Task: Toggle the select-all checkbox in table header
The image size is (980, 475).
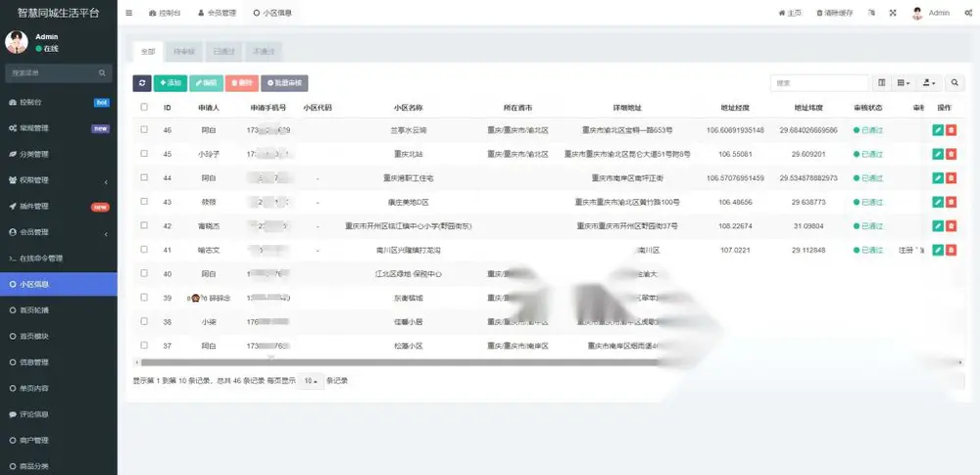Action: coord(144,107)
